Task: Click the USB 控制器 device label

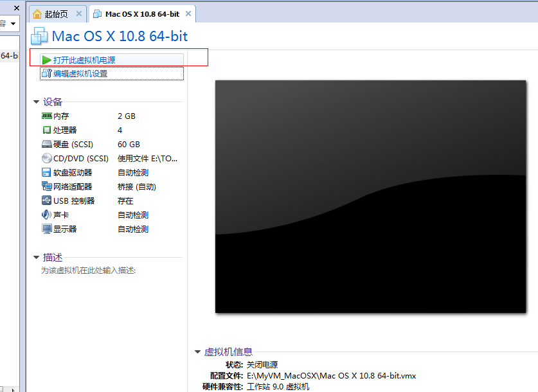Action: click(x=74, y=200)
